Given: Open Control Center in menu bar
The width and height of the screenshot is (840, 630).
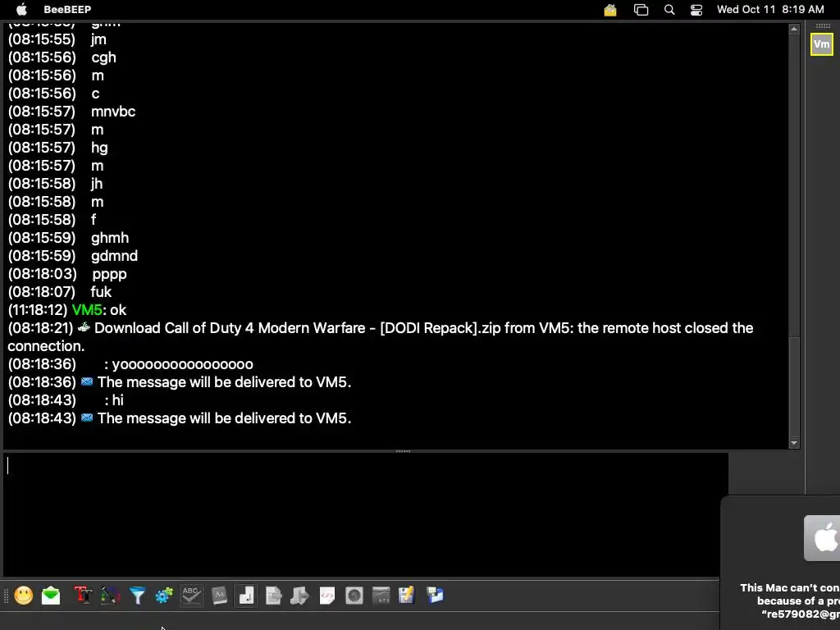Looking at the screenshot, I should point(696,10).
